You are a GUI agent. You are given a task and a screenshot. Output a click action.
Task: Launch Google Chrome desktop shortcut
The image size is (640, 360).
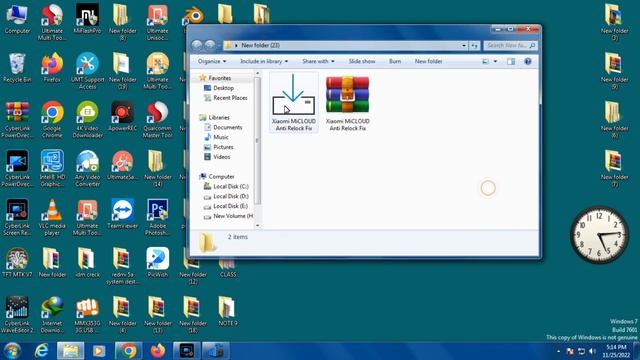point(52,120)
